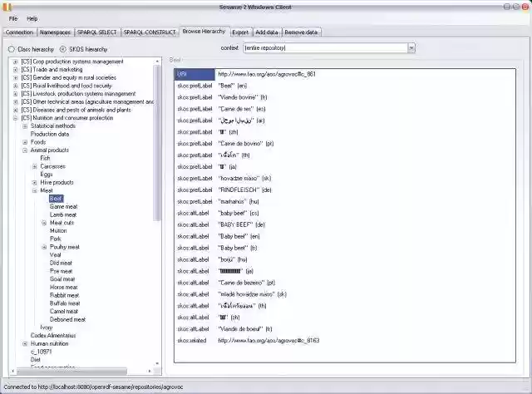Select c_10971 tree item

(41, 352)
